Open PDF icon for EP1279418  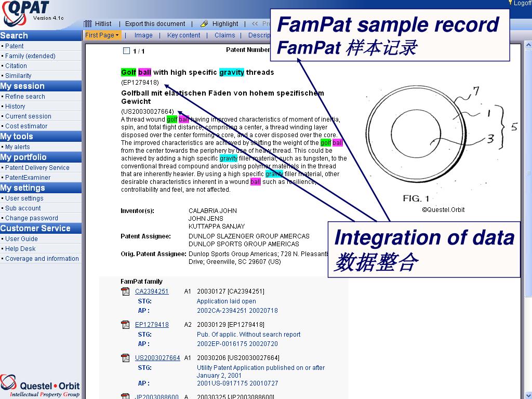[x=126, y=325]
